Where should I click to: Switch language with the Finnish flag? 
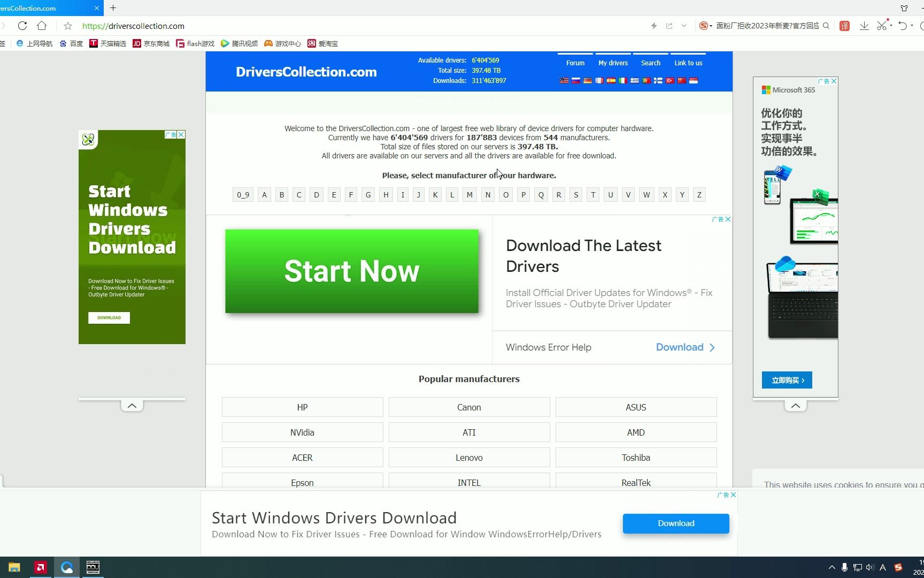[658, 81]
